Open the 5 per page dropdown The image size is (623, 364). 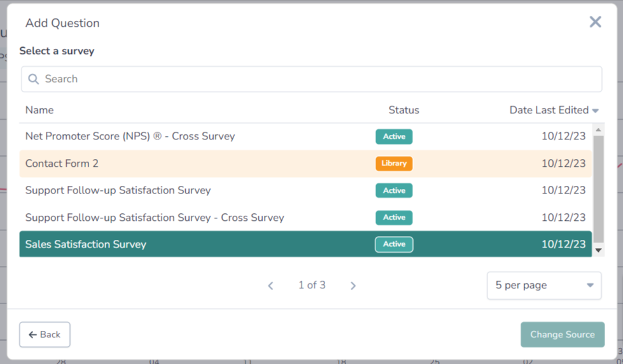[x=544, y=285]
